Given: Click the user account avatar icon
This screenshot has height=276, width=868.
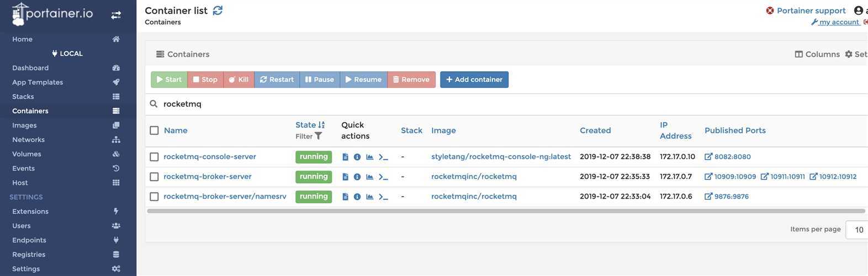Looking at the screenshot, I should (x=859, y=10).
